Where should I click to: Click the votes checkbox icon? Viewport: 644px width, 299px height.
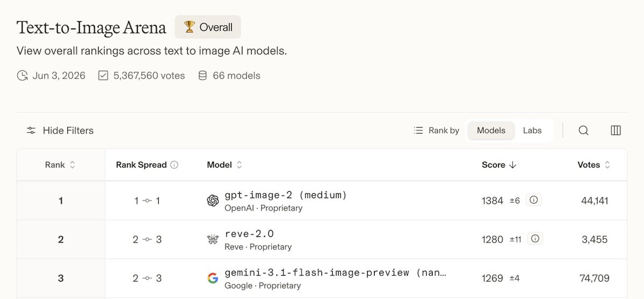(103, 75)
